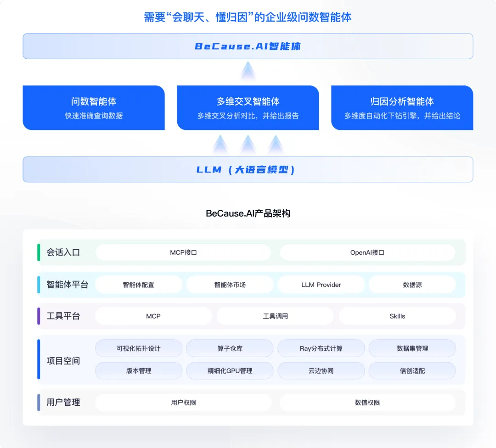Image resolution: width=496 pixels, height=448 pixels.
Task: Click the BeCause.AI产品架构 heading
Action: [248, 213]
